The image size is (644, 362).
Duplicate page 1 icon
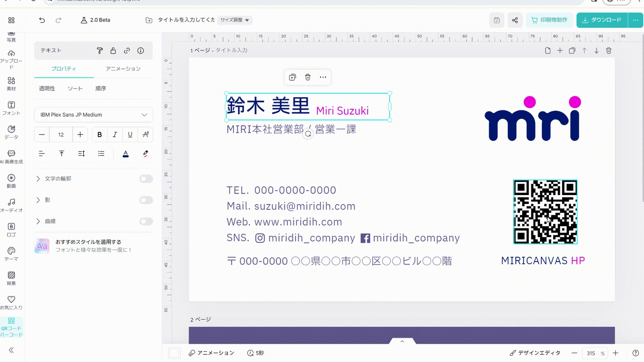pos(572,51)
